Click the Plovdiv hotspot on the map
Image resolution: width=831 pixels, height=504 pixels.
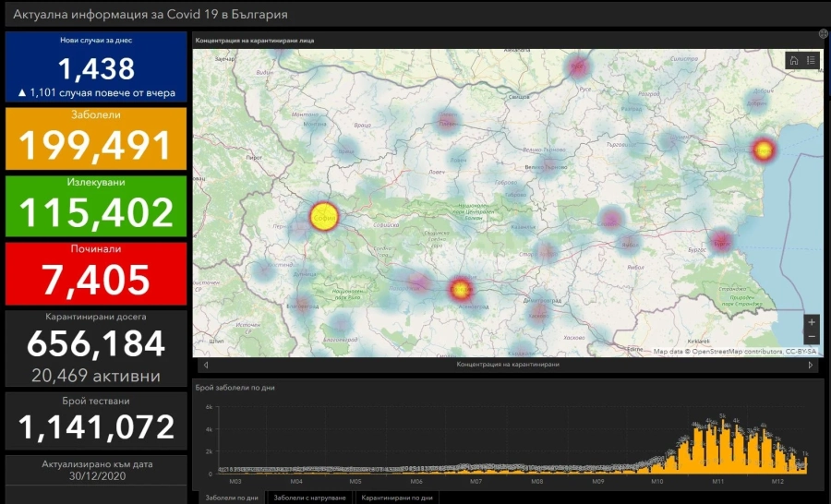[460, 289]
